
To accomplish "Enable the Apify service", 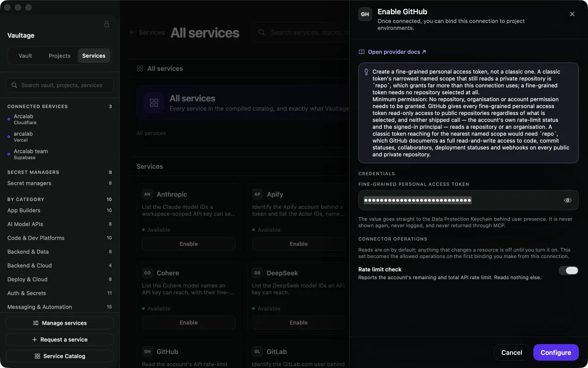I will coord(299,244).
